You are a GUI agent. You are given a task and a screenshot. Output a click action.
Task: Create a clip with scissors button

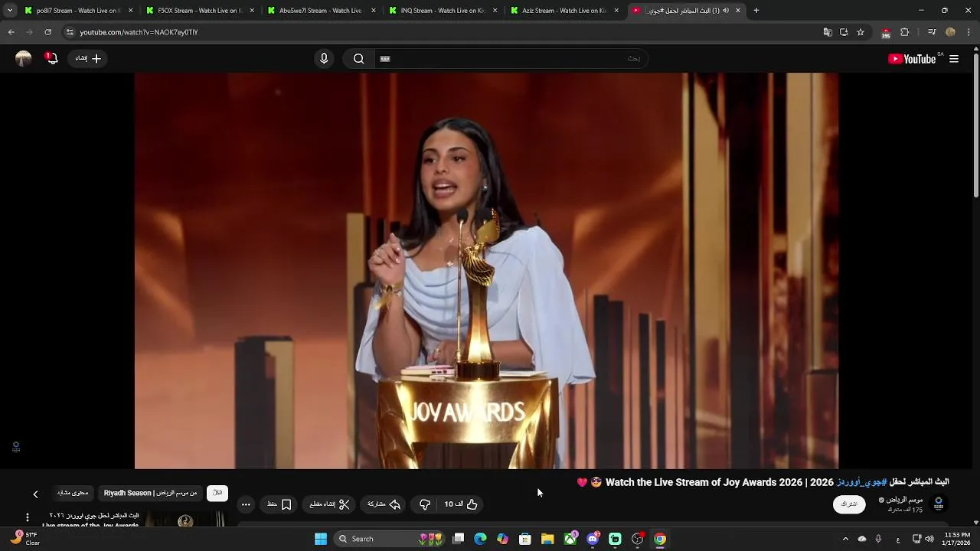coord(330,504)
